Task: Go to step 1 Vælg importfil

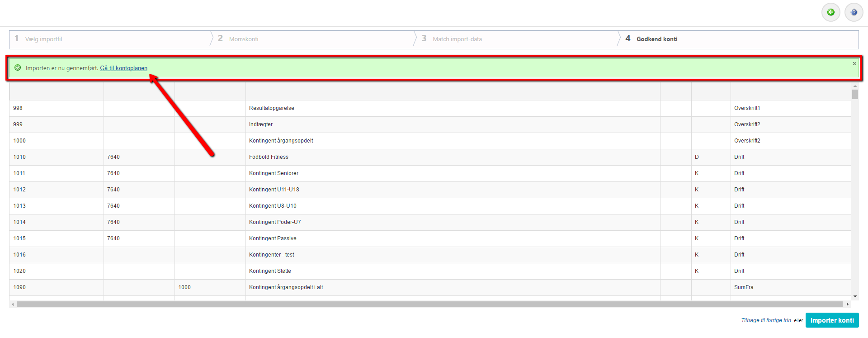Action: click(x=43, y=39)
